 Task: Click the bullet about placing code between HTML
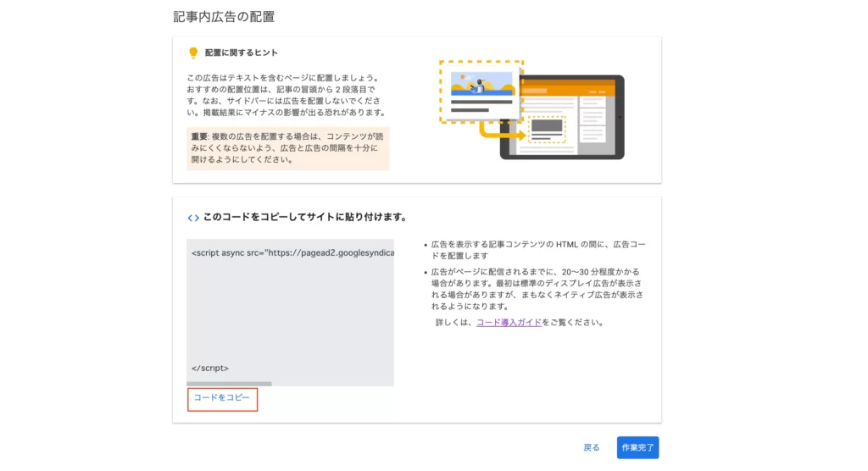click(x=538, y=250)
